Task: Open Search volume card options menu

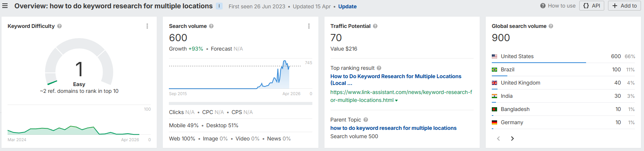Action: (309, 26)
